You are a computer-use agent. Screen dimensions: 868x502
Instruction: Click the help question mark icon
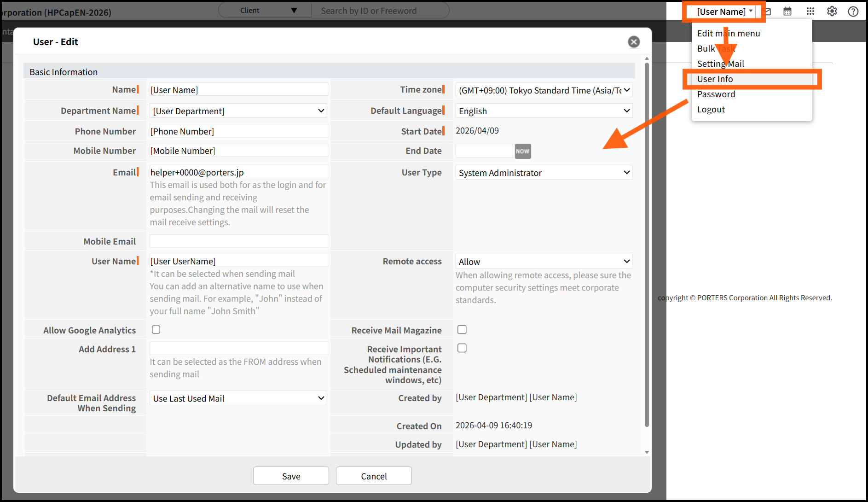point(853,12)
